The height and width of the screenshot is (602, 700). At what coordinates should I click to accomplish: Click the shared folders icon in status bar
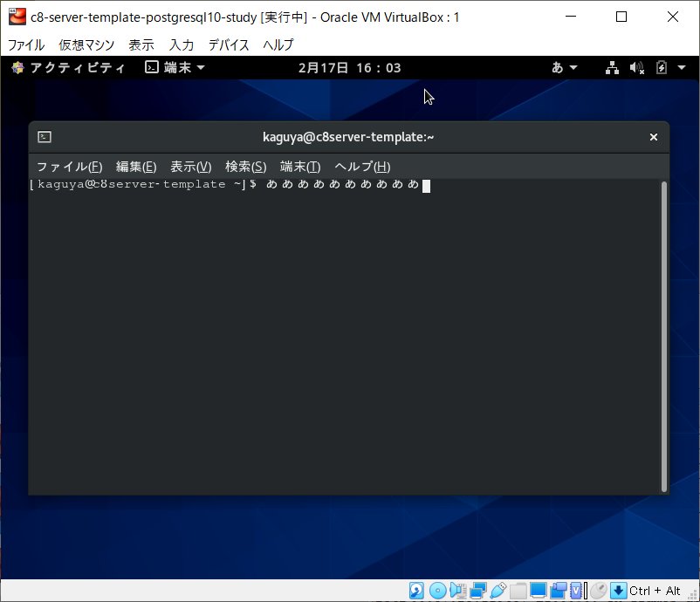click(x=518, y=591)
